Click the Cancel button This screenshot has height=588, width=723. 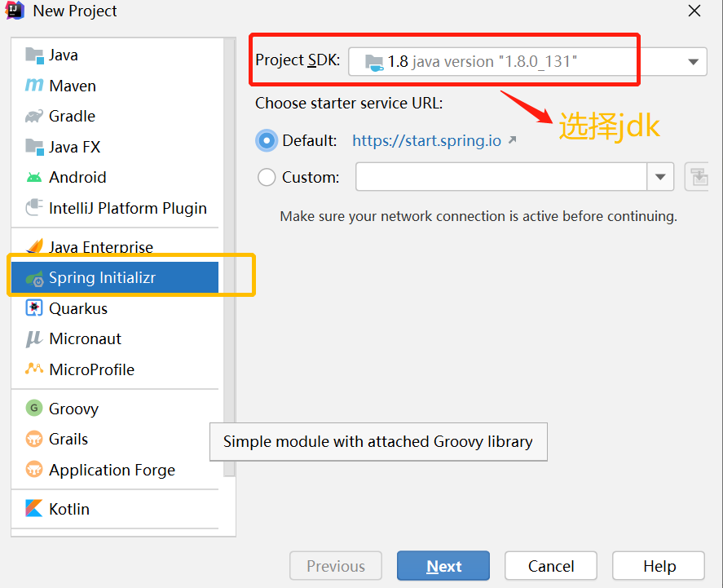coord(551,565)
